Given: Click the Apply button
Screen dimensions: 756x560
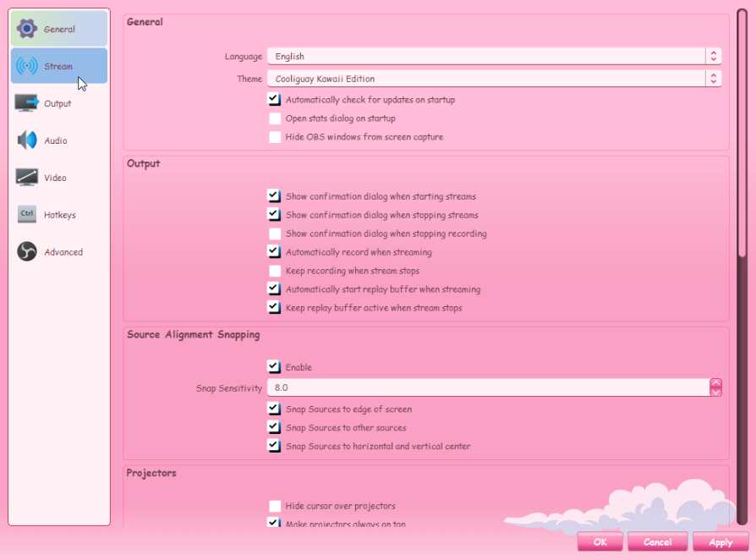Looking at the screenshot, I should click(720, 541).
